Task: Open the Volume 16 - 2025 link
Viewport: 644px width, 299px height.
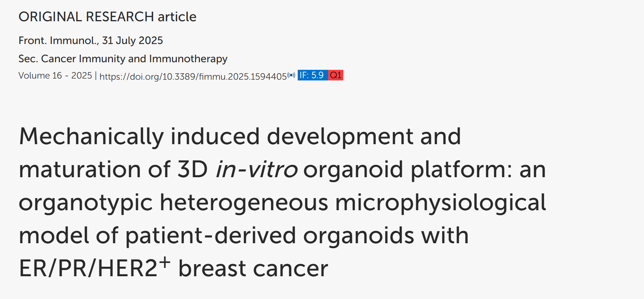Action: point(55,76)
